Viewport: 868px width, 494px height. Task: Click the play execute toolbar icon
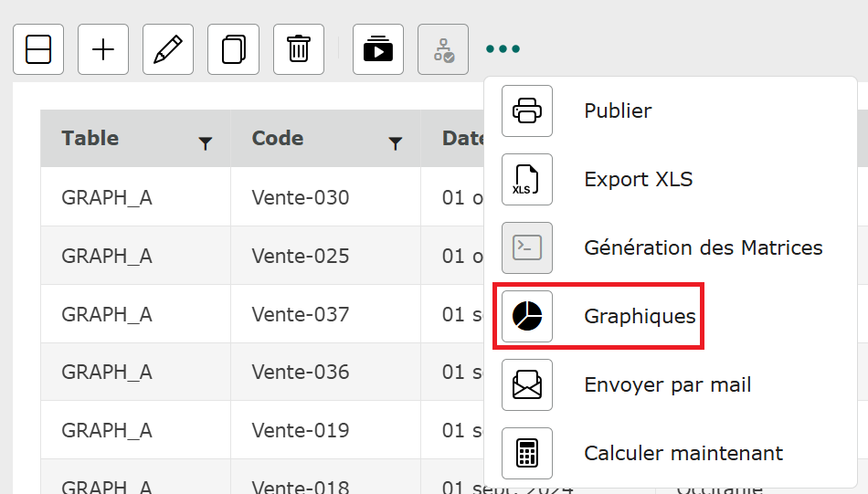377,49
